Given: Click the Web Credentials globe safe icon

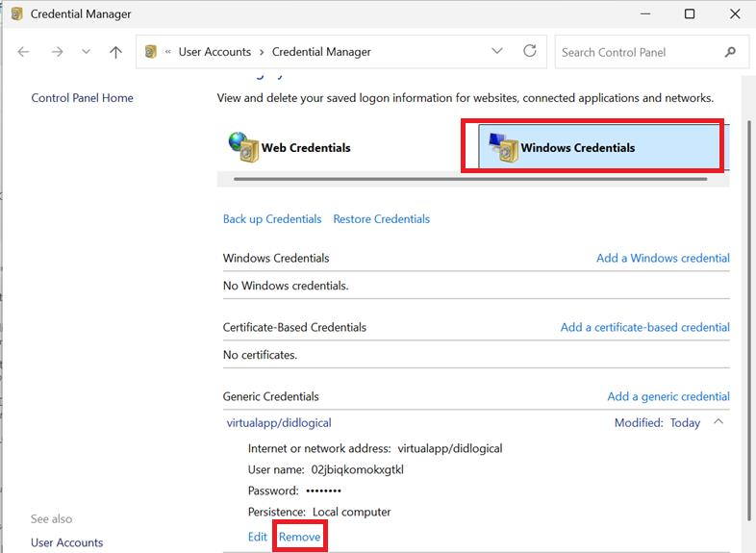Looking at the screenshot, I should point(243,147).
